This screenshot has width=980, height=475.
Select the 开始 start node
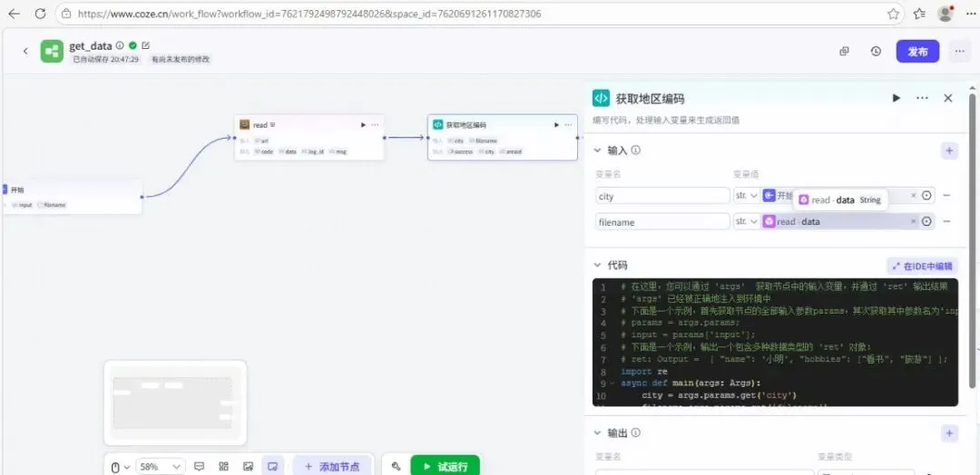pos(72,197)
